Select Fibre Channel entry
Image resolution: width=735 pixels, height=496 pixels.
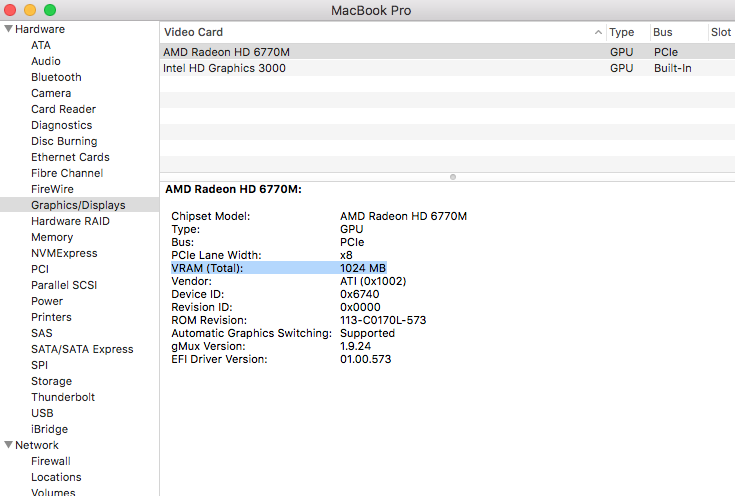click(67, 173)
